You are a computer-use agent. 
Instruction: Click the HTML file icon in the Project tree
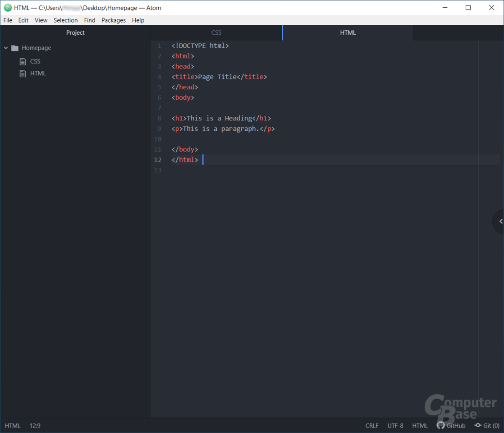pyautogui.click(x=23, y=73)
